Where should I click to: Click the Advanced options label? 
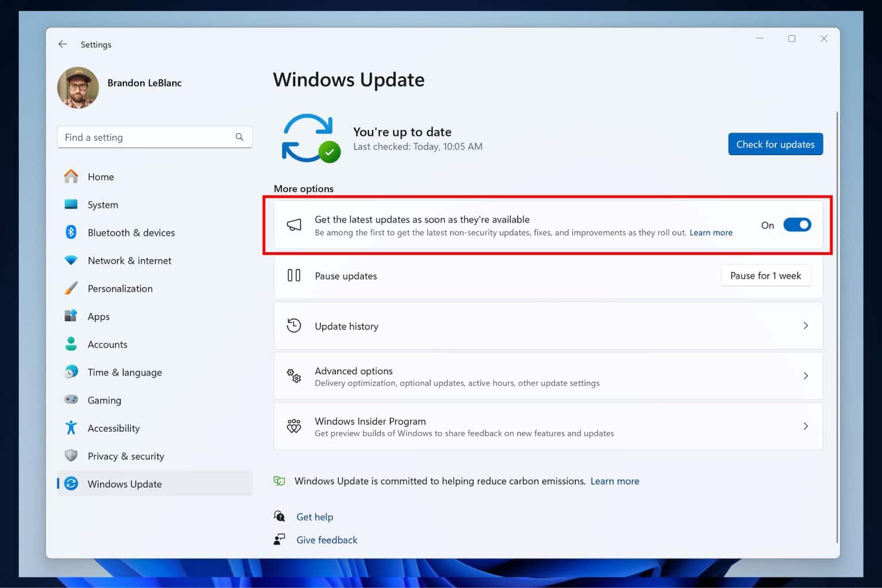[x=354, y=371]
